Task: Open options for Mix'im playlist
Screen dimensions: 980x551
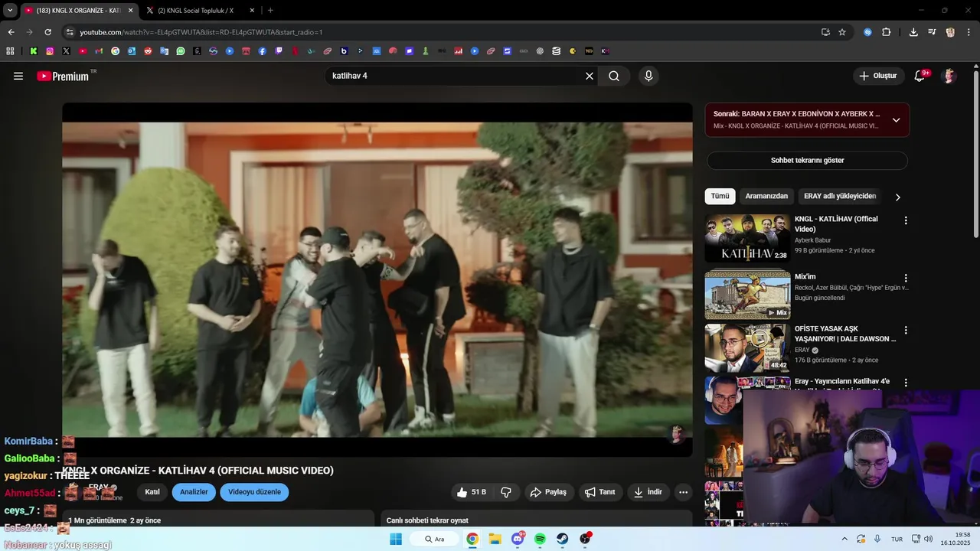Action: tap(906, 279)
